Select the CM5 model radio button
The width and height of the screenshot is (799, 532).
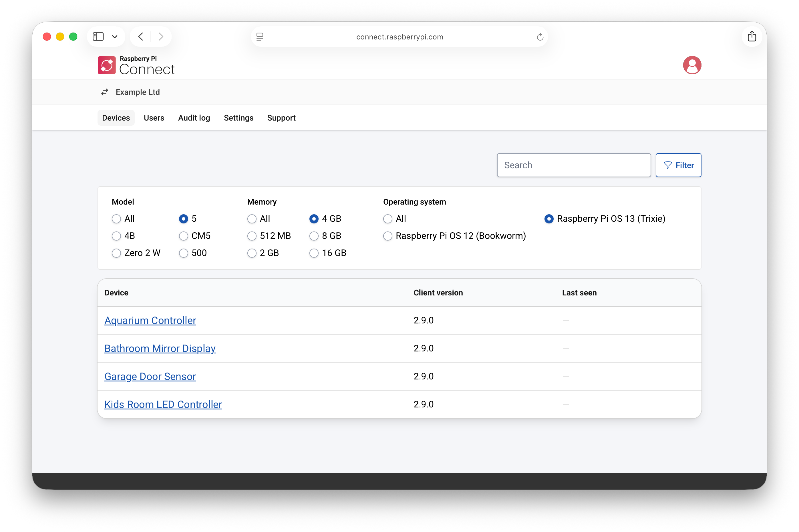pos(184,236)
